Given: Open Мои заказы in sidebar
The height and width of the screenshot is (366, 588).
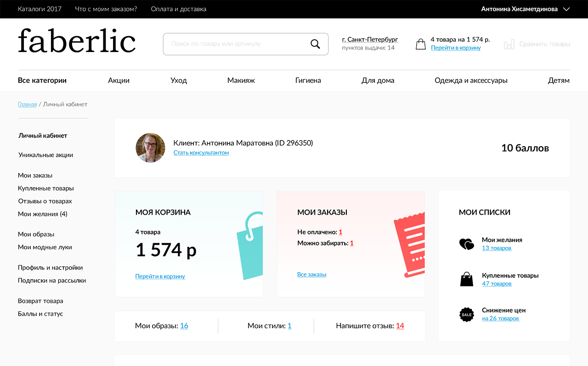Looking at the screenshot, I should [35, 176].
